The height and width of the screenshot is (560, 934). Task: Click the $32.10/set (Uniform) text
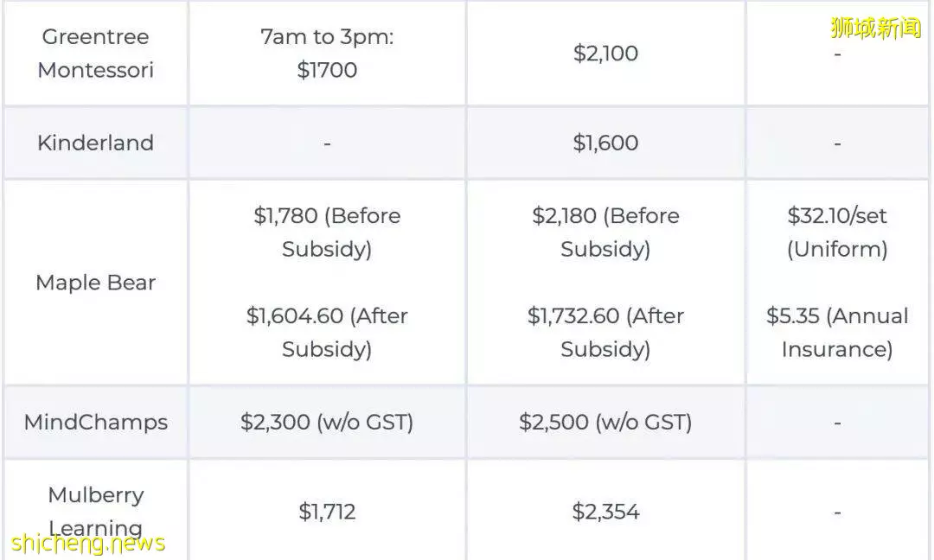837,232
